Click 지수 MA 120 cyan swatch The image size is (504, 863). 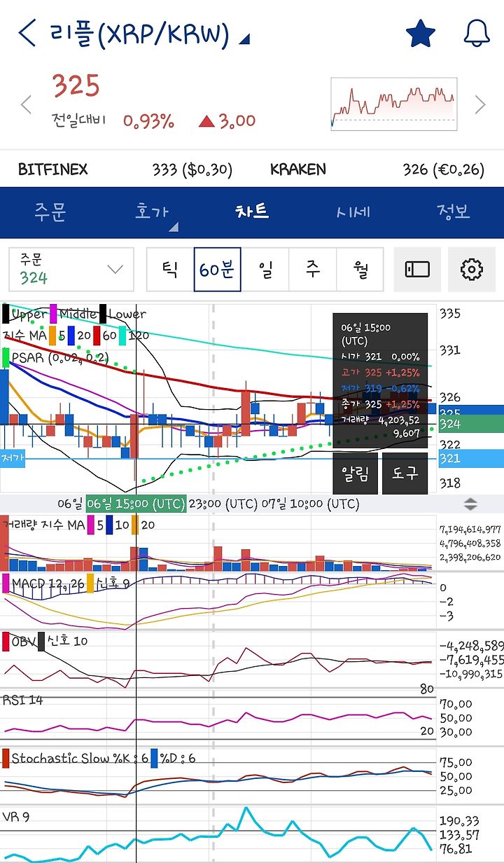point(122,336)
